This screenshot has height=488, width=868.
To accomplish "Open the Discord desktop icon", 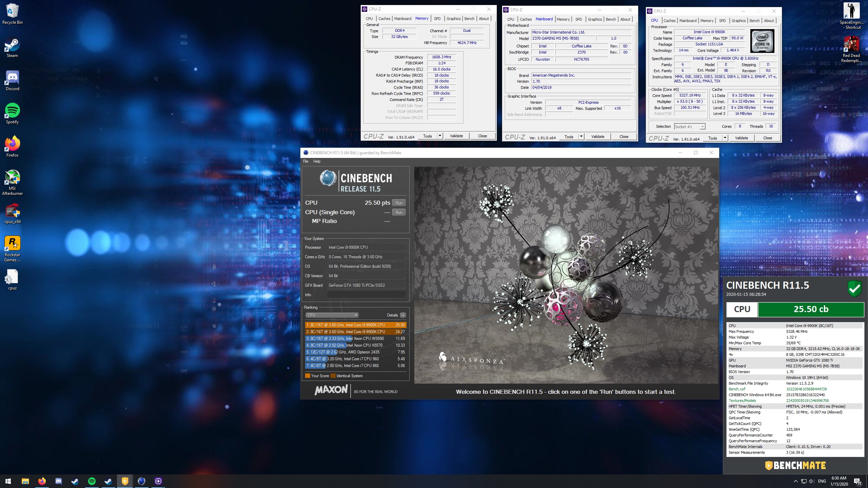I will click(13, 81).
